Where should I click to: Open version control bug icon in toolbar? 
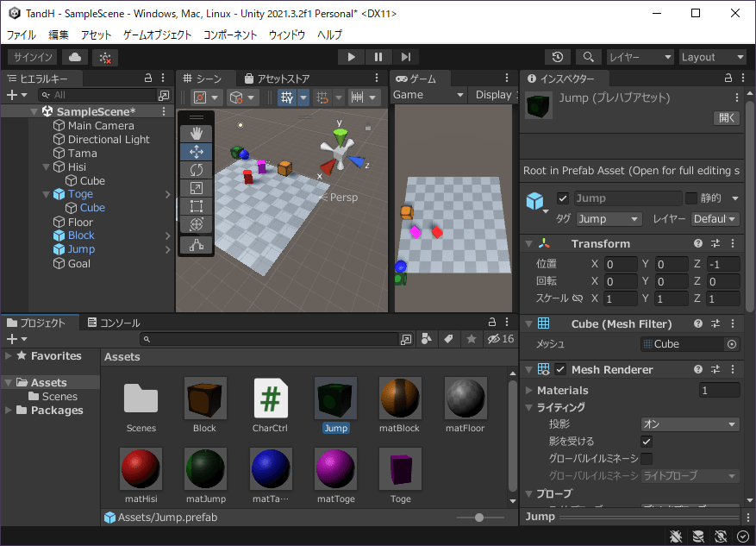click(104, 58)
